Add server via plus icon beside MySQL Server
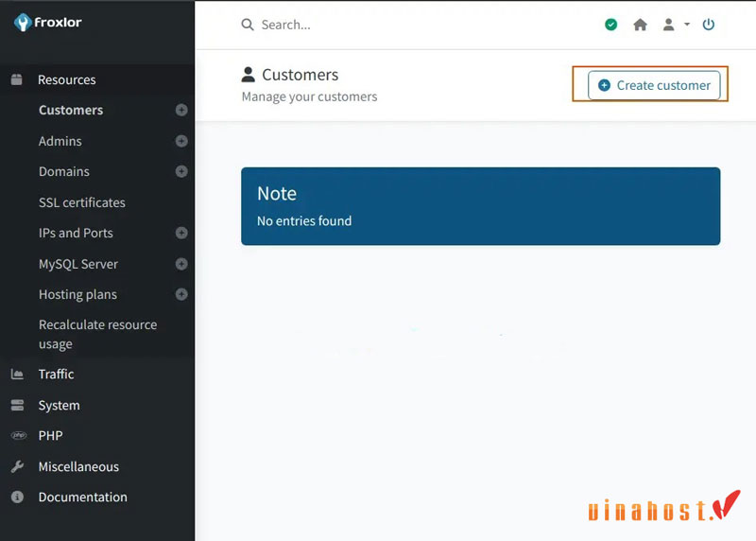Screen dimensions: 756x541 coord(181,264)
